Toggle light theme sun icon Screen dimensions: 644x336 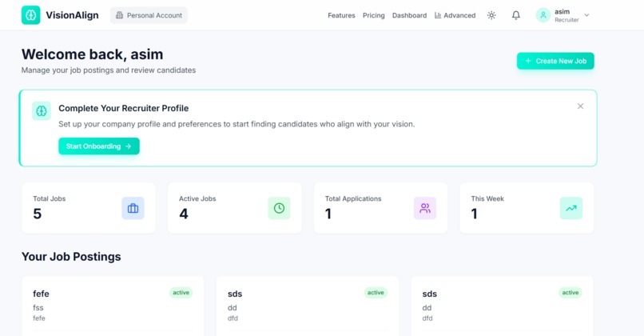pyautogui.click(x=491, y=15)
